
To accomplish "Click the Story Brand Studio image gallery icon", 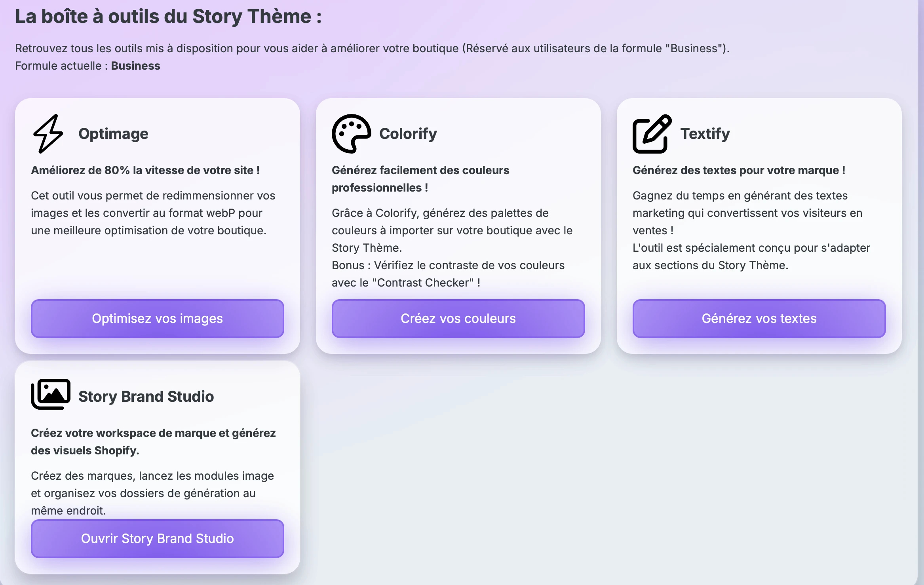I will tap(51, 395).
